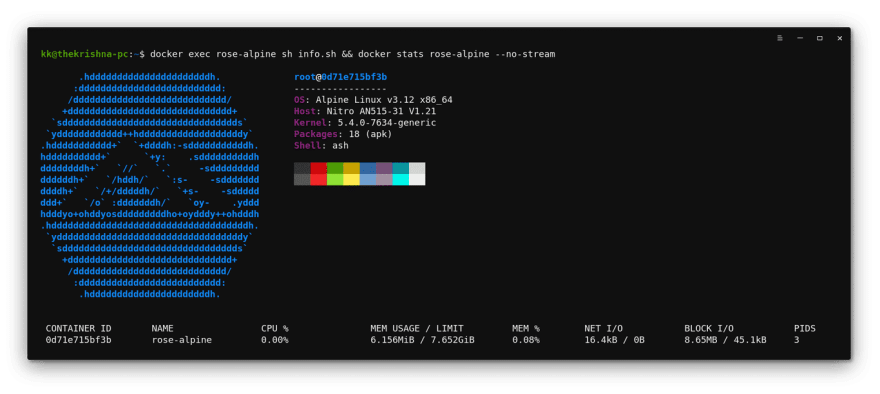Click the '6.156MiB / 7.652GiB' memory value
The image size is (880, 394).
423,340
